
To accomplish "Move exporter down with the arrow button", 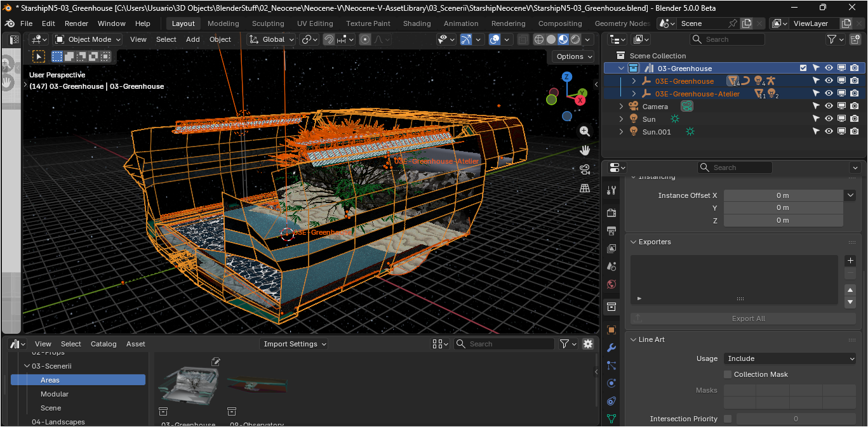I will (x=850, y=302).
